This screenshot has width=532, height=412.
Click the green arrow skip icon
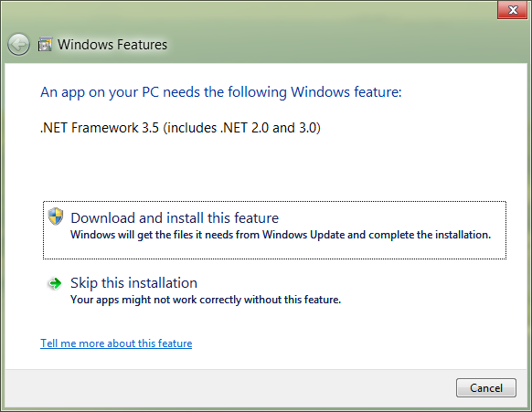pos(55,283)
